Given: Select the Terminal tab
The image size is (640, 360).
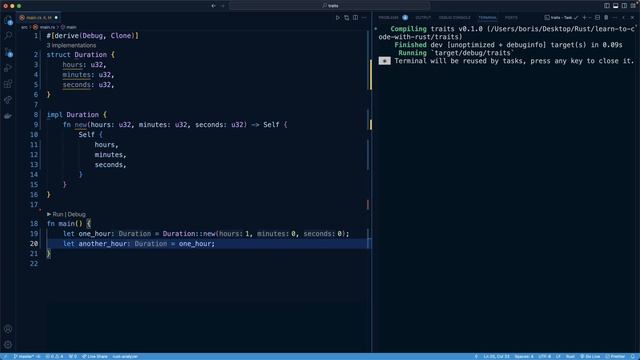Looking at the screenshot, I should pyautogui.click(x=487, y=18).
